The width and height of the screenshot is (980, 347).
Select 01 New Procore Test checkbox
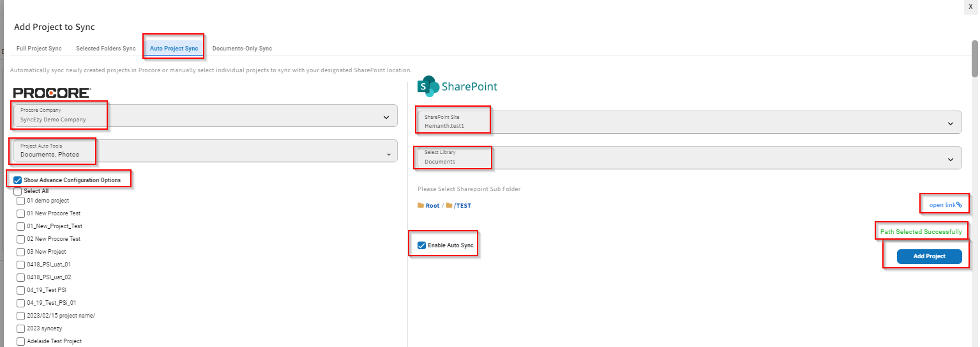coord(21,213)
